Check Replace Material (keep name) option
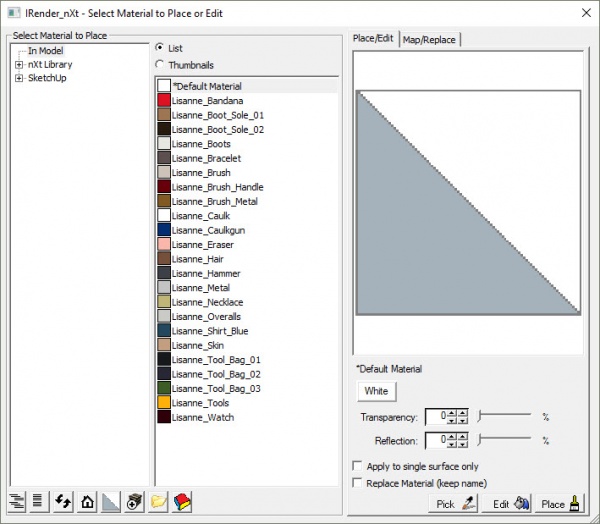The width and height of the screenshot is (600, 524). 359,483
